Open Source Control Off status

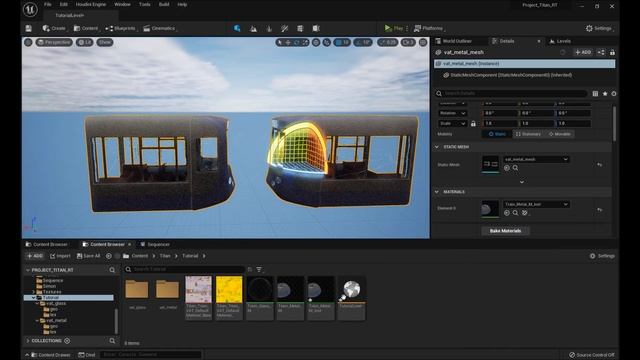591,355
